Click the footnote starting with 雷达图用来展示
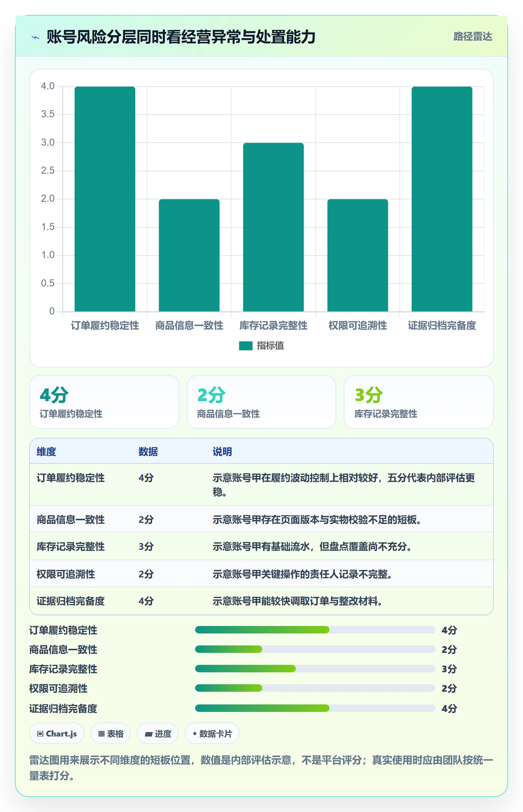 (261, 768)
